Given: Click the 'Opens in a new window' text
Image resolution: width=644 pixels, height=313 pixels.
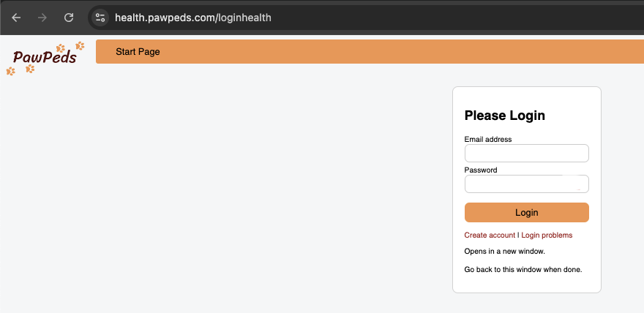Looking at the screenshot, I should (x=505, y=251).
